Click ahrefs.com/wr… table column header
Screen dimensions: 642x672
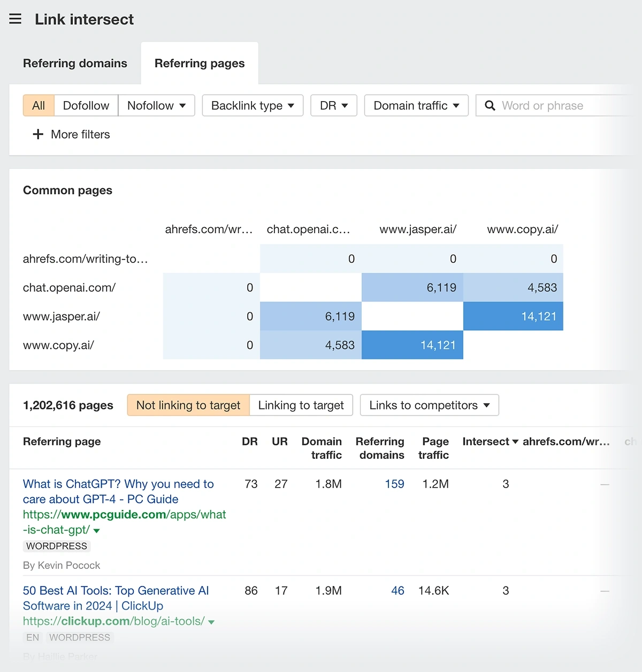pyautogui.click(x=566, y=442)
